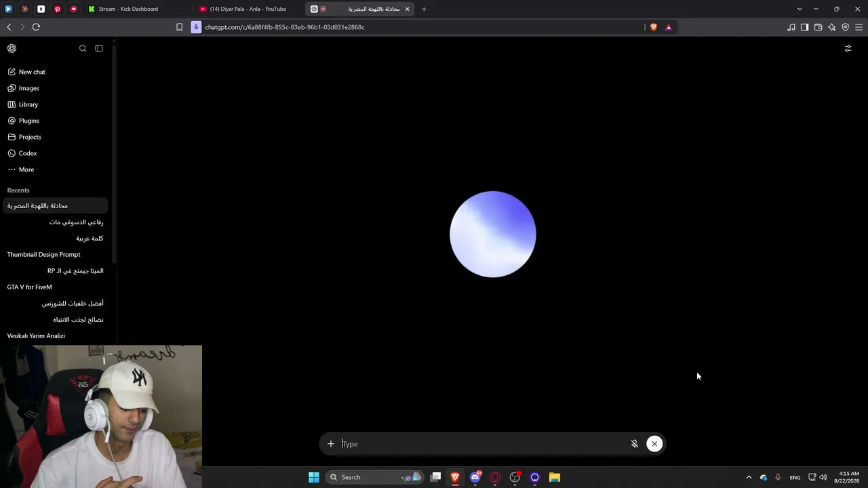
Task: Open Brave Rewards triangle icon
Action: 669,27
